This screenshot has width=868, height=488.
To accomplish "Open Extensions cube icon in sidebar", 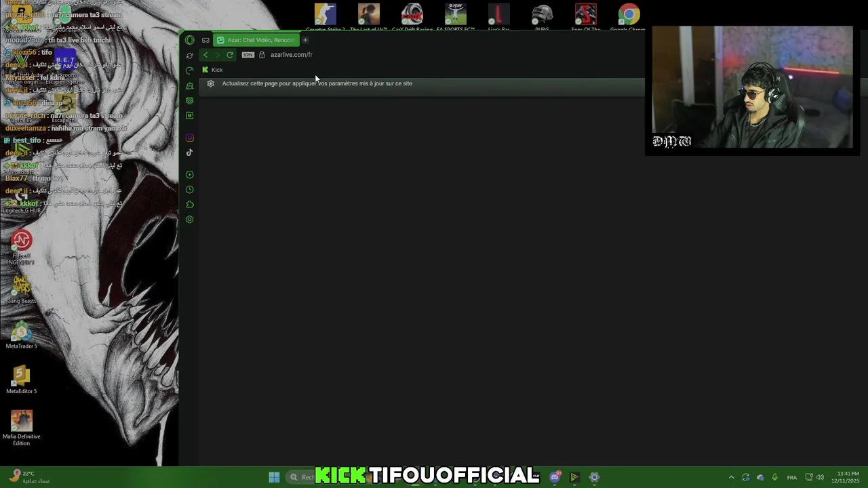I will coord(190,205).
